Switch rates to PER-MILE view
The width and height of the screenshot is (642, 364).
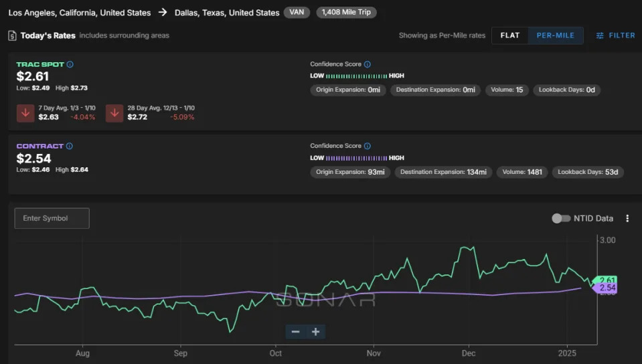pyautogui.click(x=556, y=35)
